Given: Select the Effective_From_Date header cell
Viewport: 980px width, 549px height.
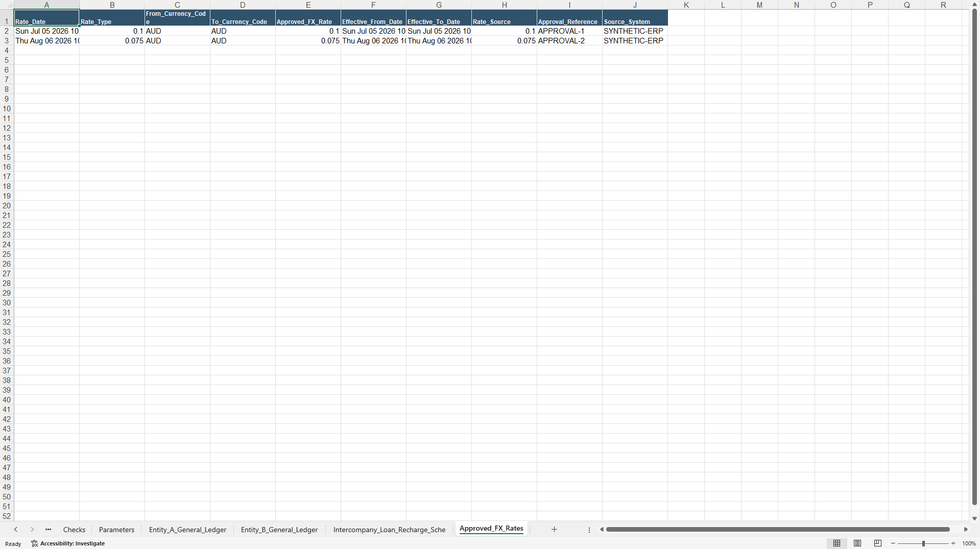Looking at the screenshot, I should pos(373,18).
